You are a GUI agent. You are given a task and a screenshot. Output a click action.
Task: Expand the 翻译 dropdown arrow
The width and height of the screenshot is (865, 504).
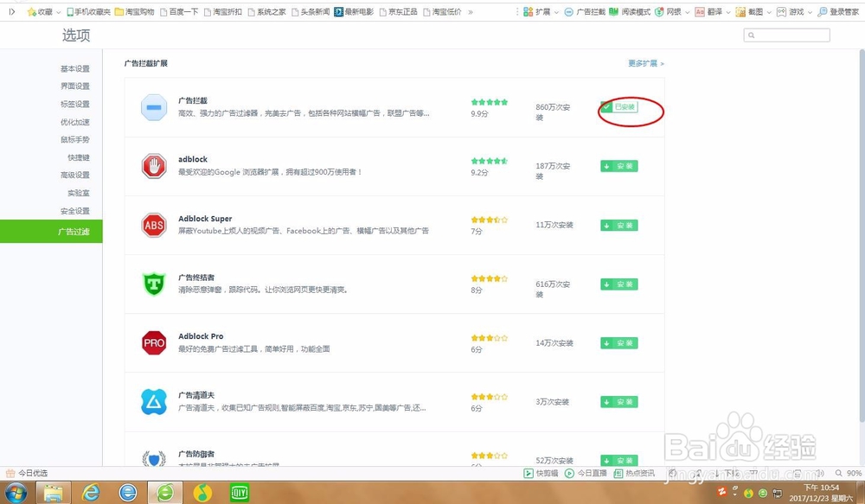coord(728,12)
